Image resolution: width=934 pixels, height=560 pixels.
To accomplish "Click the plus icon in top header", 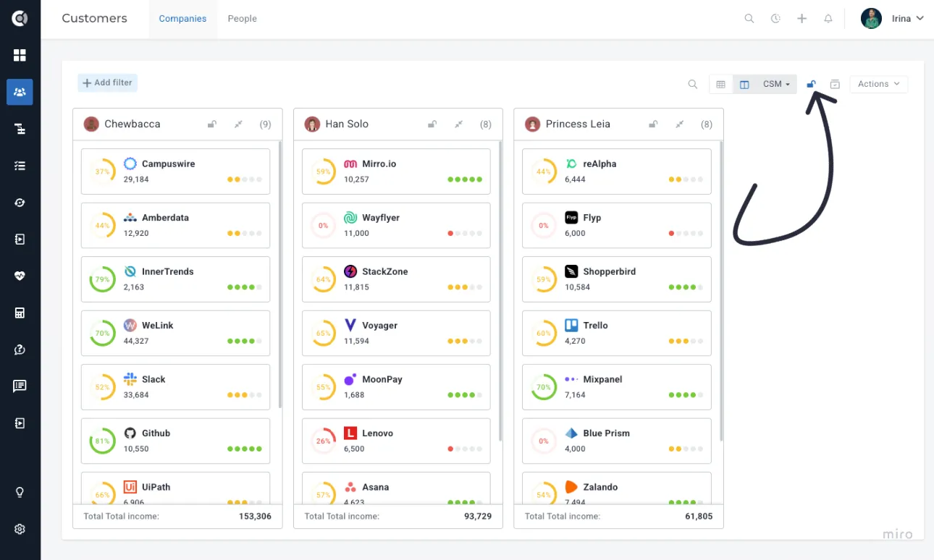I will 802,19.
